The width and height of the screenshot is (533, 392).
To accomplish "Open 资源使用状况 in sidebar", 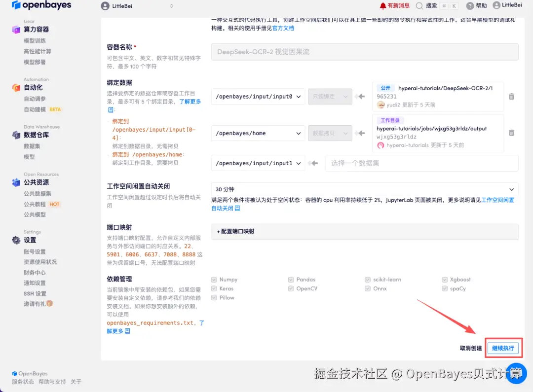I will (x=40, y=262).
